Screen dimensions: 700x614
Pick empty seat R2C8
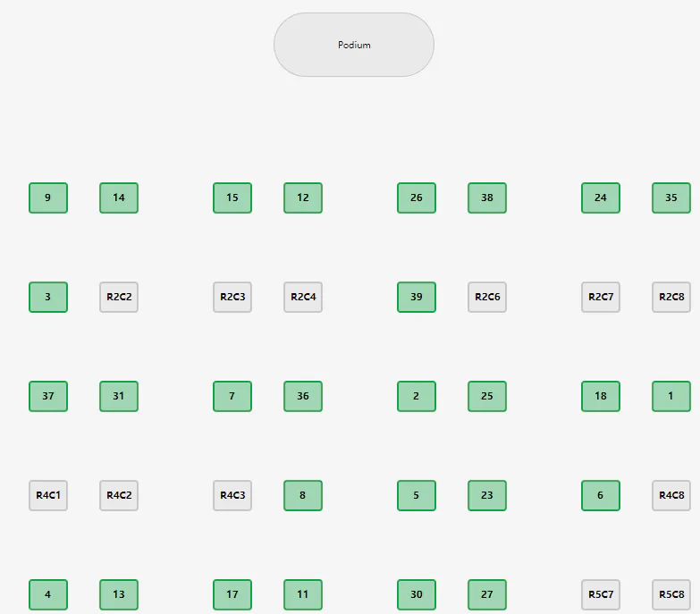(x=671, y=297)
